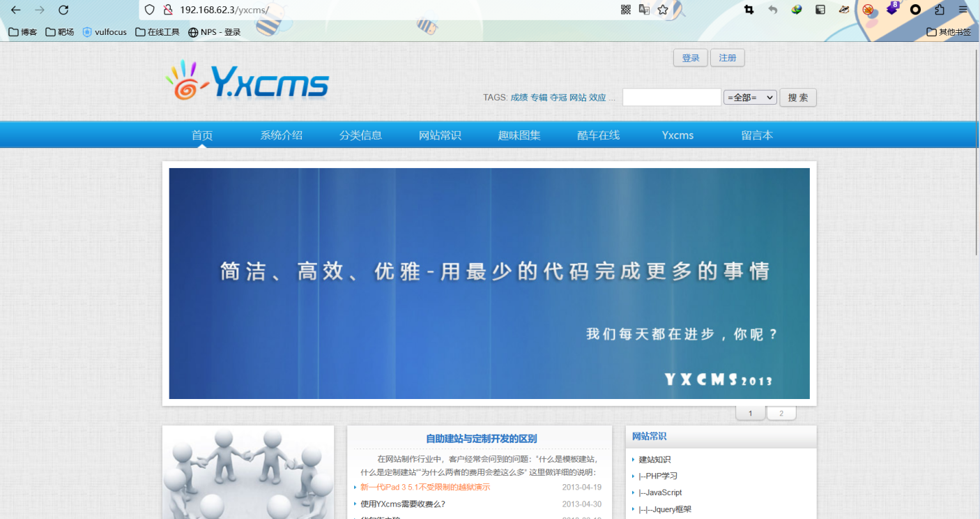Open 使用YXcms需要收费么? article
The width and height of the screenshot is (980, 519).
tap(403, 504)
